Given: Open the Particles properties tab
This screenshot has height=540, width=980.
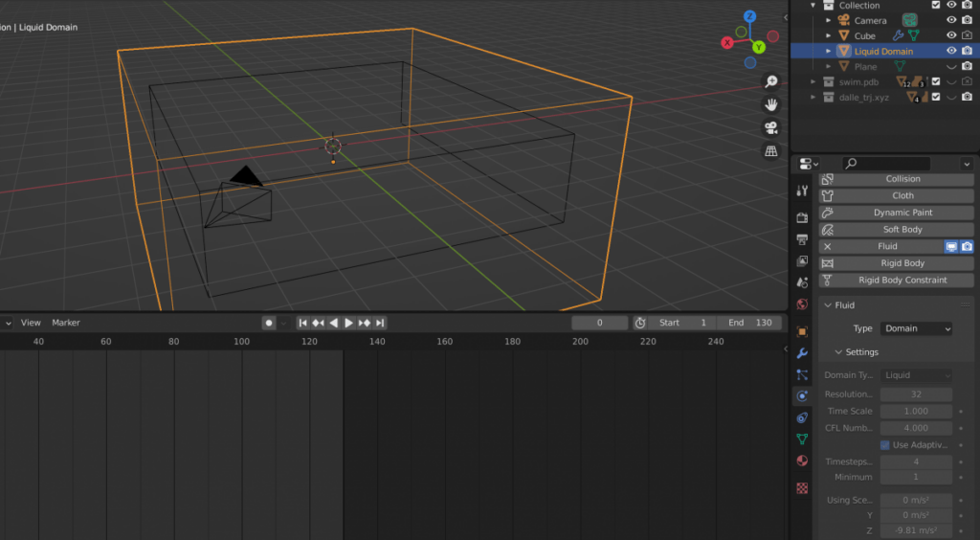Looking at the screenshot, I should pyautogui.click(x=803, y=374).
